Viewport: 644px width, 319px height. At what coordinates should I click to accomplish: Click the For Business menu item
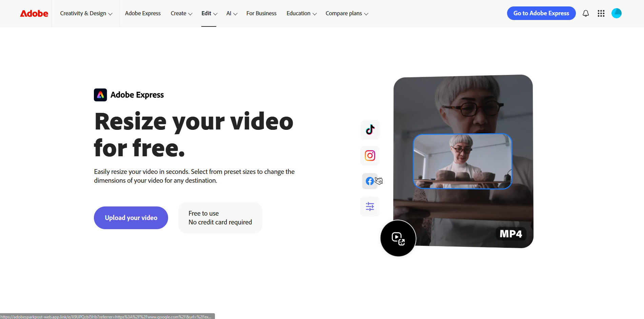(x=261, y=13)
